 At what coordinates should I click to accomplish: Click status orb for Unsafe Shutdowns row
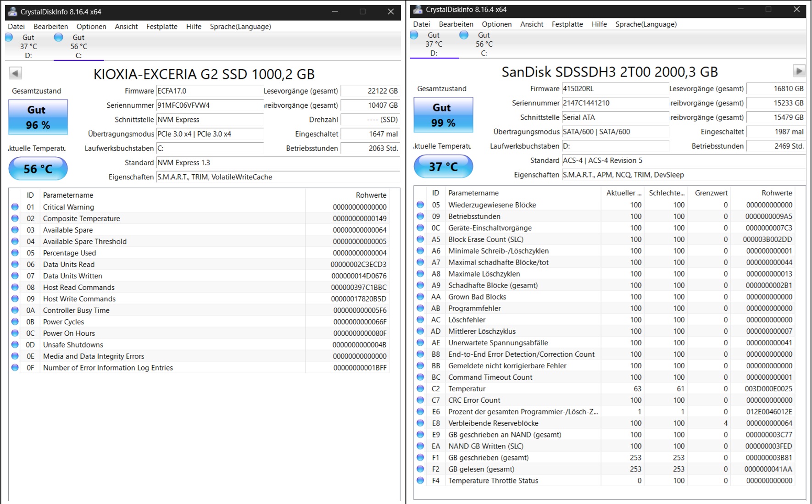(x=15, y=344)
